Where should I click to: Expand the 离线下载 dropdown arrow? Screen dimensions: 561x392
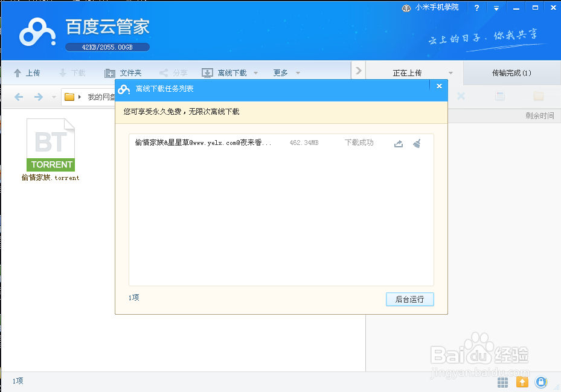pyautogui.click(x=256, y=73)
